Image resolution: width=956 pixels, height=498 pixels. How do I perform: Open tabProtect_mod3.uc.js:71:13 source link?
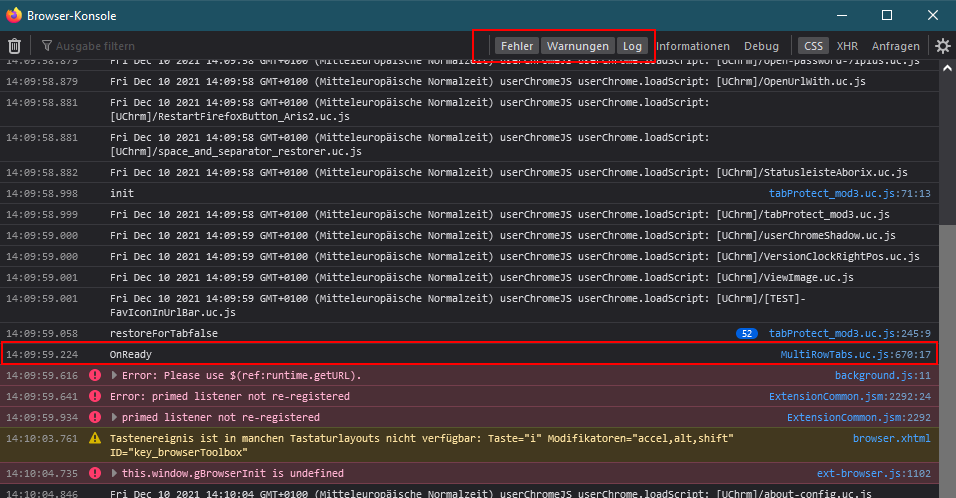click(x=849, y=193)
